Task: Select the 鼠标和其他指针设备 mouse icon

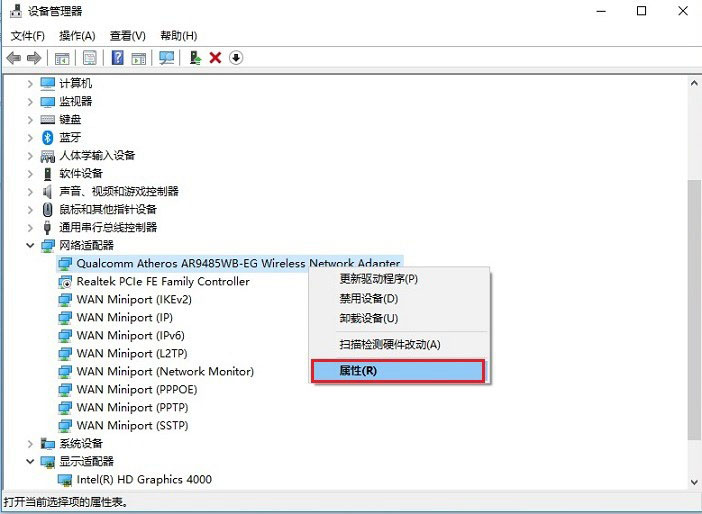Action: 47,210
